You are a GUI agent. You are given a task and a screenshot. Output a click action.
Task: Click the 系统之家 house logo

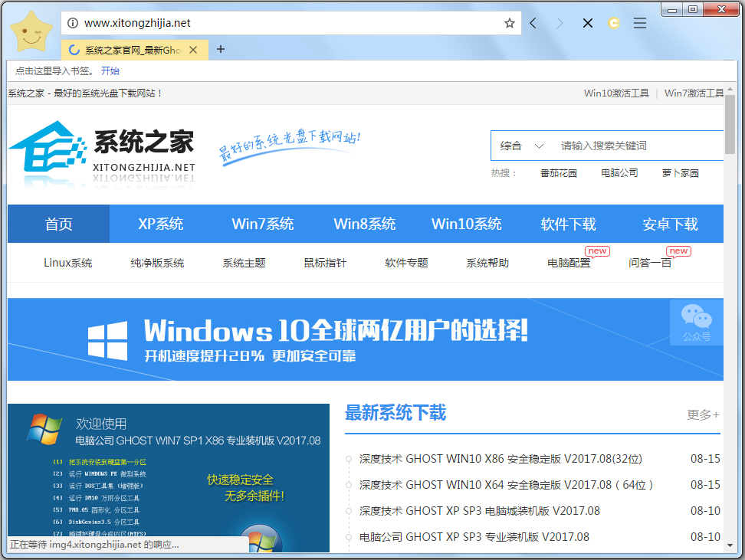(102, 153)
